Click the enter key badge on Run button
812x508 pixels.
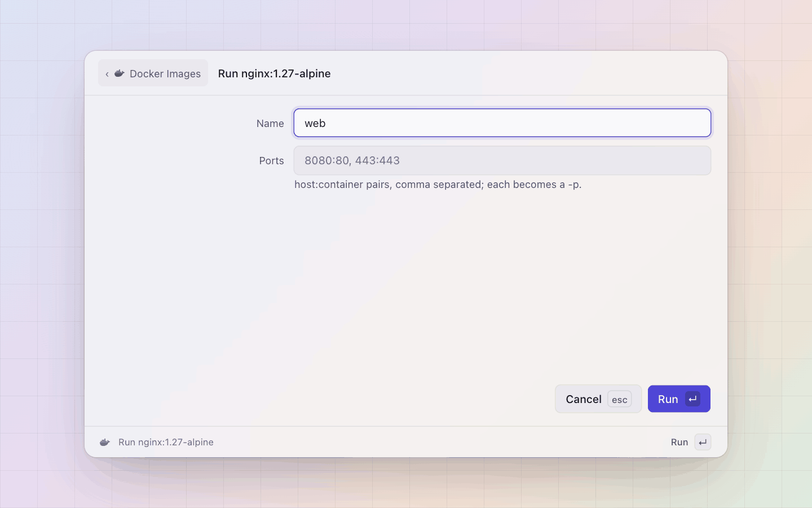point(692,399)
